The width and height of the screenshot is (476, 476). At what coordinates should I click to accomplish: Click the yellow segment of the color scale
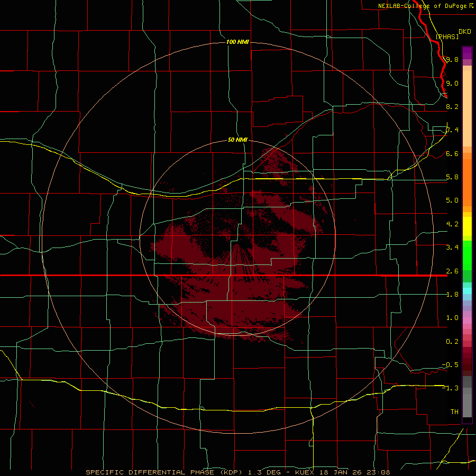point(467,226)
